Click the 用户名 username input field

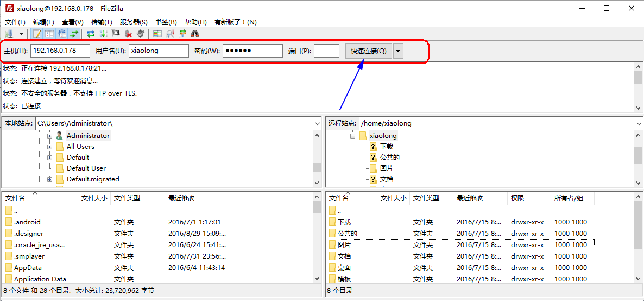pos(159,51)
